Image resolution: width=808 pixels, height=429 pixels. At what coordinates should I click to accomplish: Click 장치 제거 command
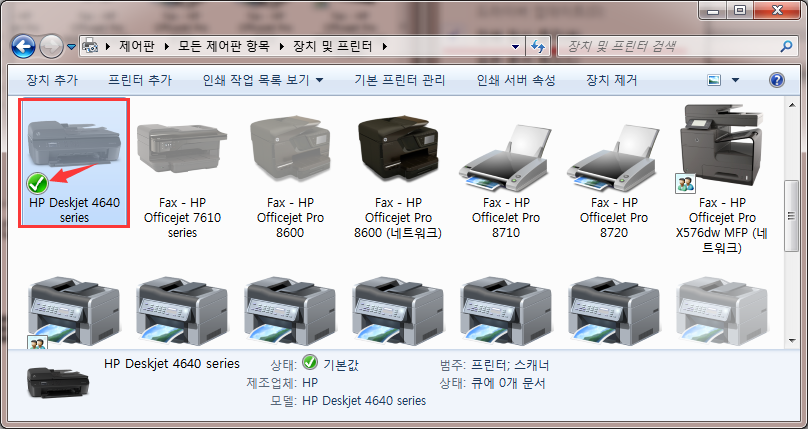coord(612,80)
